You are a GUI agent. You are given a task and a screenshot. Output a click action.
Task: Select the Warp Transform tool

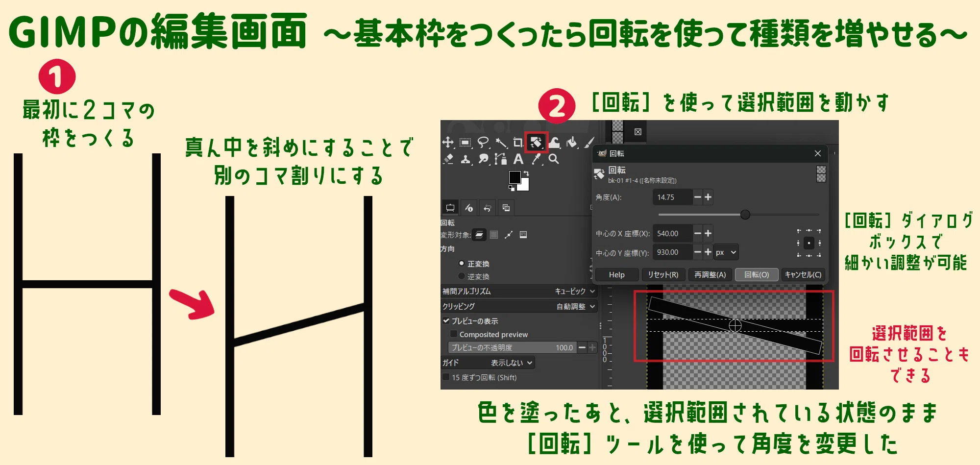coord(554,143)
